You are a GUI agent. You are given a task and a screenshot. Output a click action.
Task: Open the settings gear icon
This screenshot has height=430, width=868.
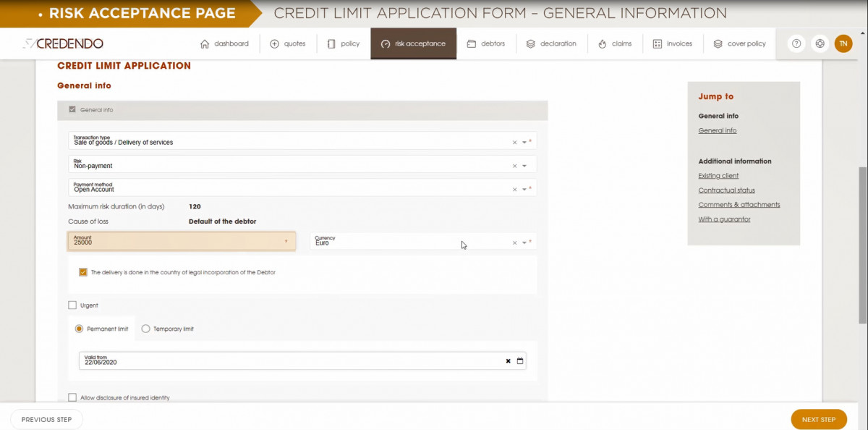[820, 43]
